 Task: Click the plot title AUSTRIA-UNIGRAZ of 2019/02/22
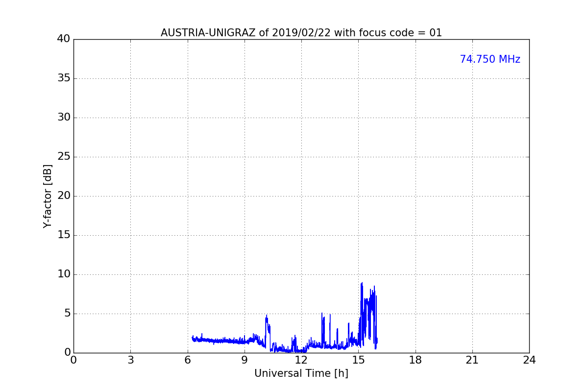point(301,33)
